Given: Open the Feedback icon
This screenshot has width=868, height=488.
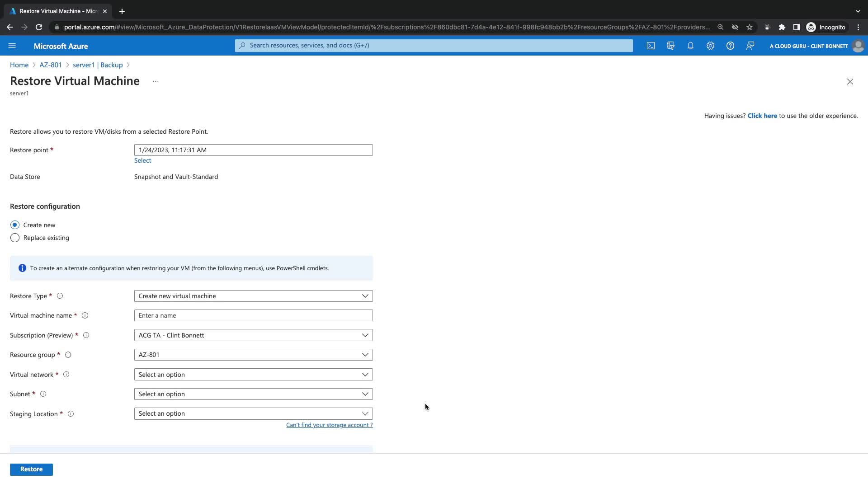Looking at the screenshot, I should point(750,46).
